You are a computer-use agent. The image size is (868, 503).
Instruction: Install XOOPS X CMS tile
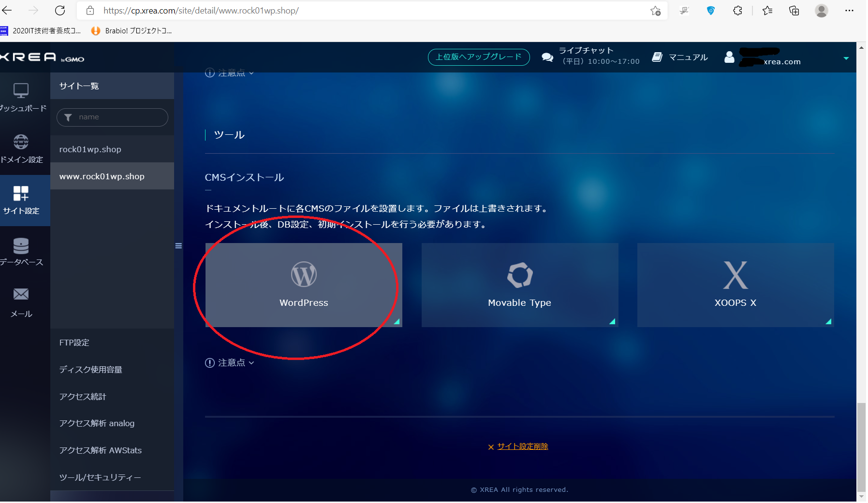click(736, 285)
